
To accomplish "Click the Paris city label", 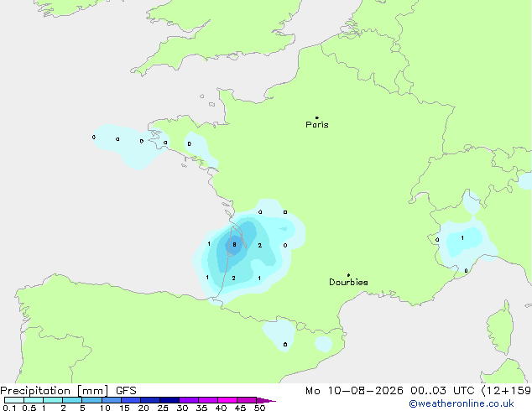I will pyautogui.click(x=317, y=124).
